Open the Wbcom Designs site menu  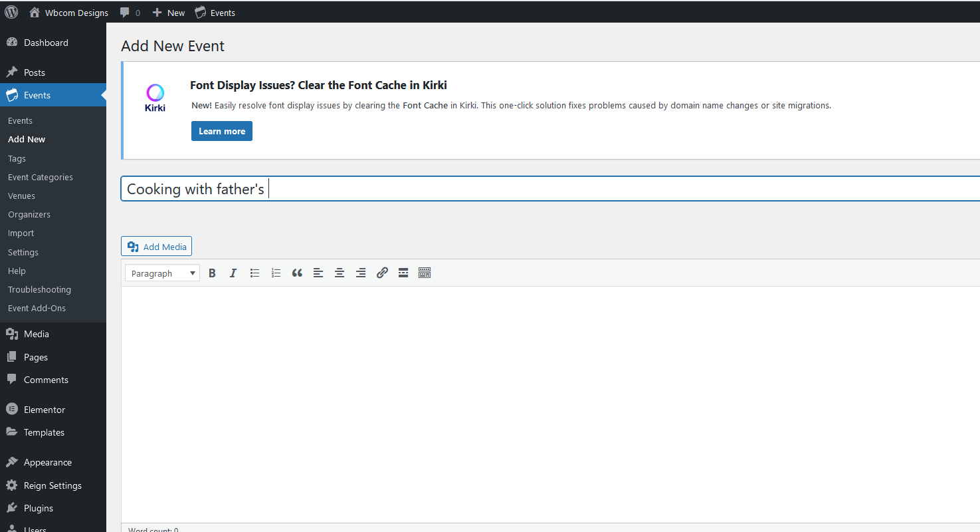[x=69, y=13]
